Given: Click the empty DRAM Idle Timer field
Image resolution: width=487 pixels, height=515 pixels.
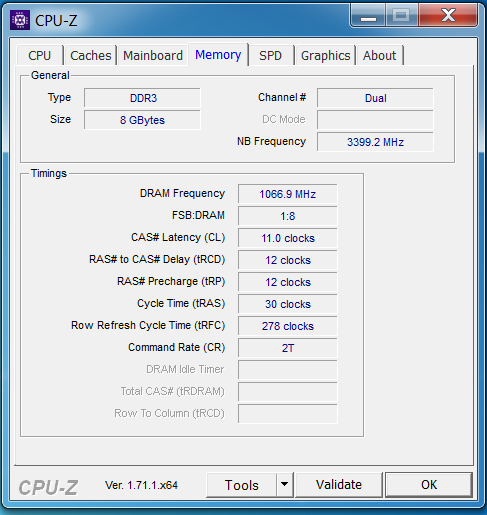Looking at the screenshot, I should pyautogui.click(x=288, y=370).
